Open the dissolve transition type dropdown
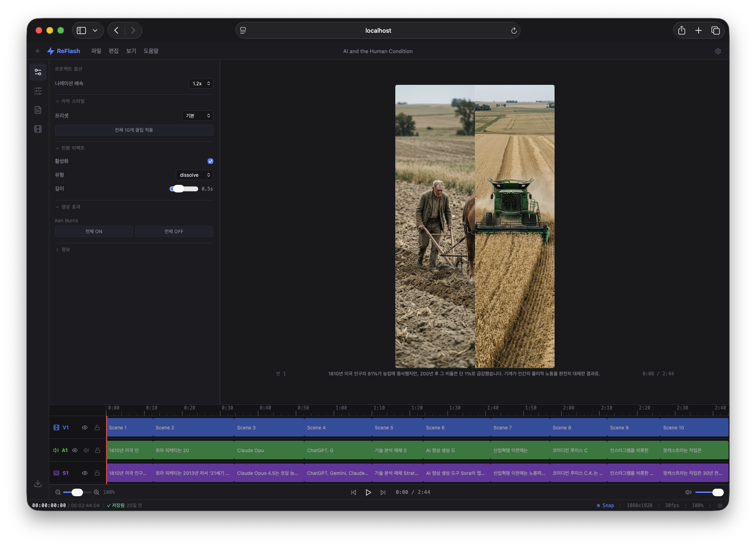 coord(194,175)
